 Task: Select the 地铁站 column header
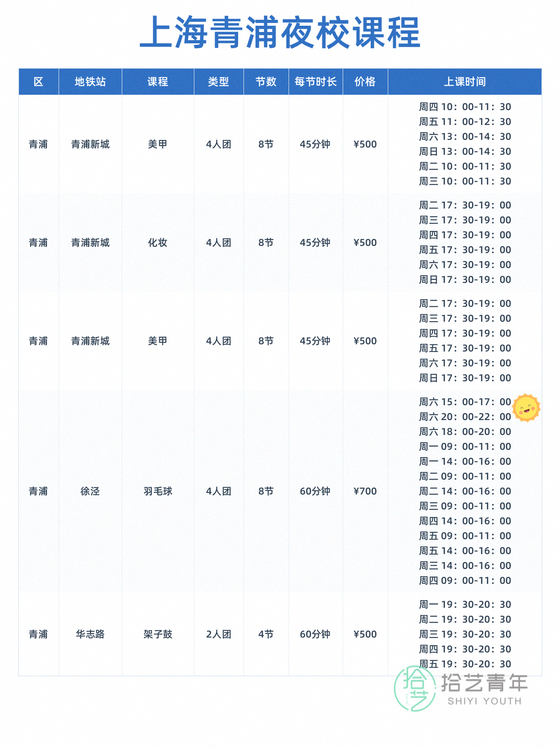click(90, 82)
